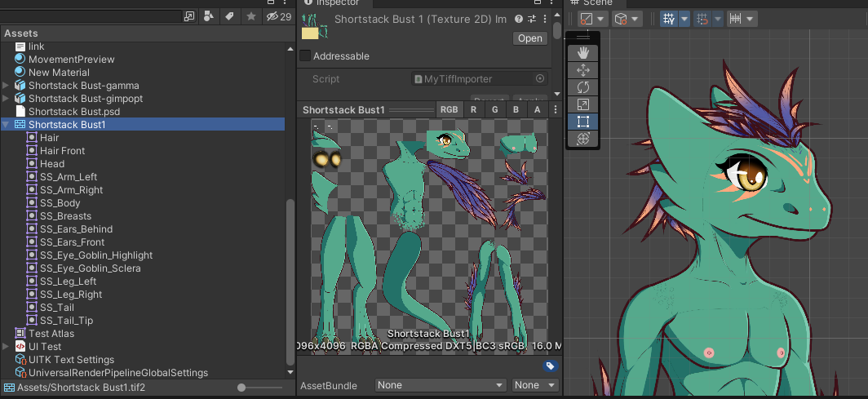Click the search by label tag icon
The height and width of the screenshot is (399, 868).
pos(229,16)
